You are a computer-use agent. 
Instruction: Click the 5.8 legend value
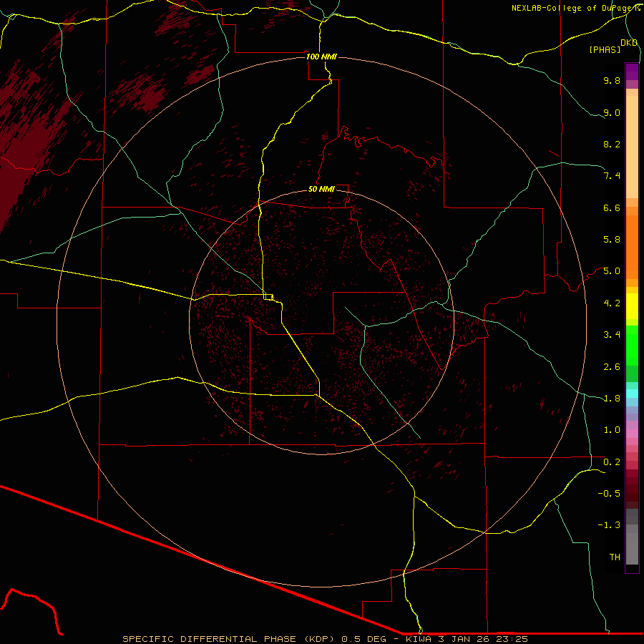(x=612, y=240)
